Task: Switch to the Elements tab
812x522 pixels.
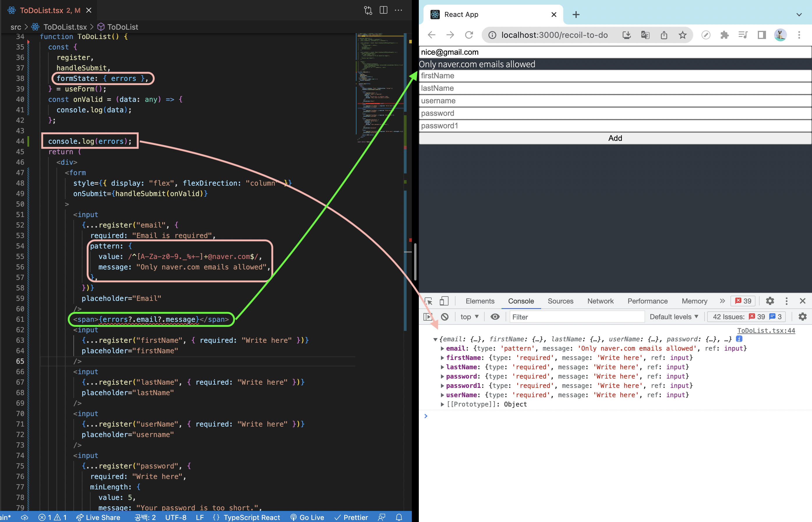Action: point(480,301)
